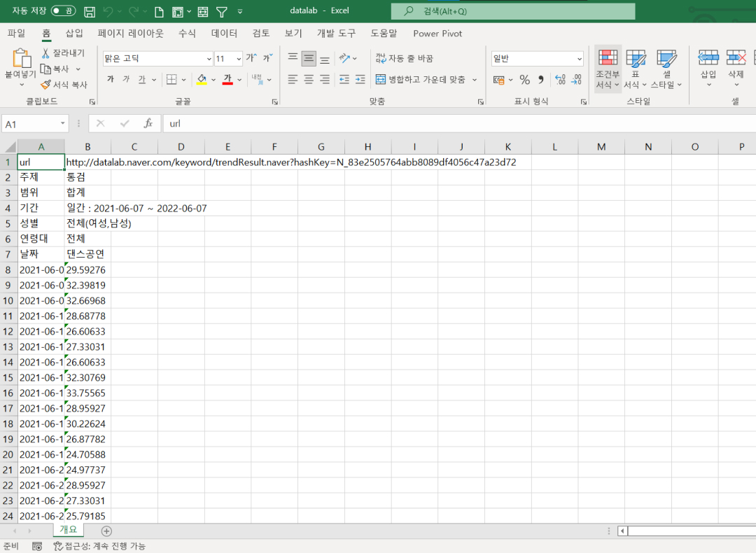756x553 pixels.
Task: Toggle the AutoSave (자동 저장) switch
Action: click(63, 11)
